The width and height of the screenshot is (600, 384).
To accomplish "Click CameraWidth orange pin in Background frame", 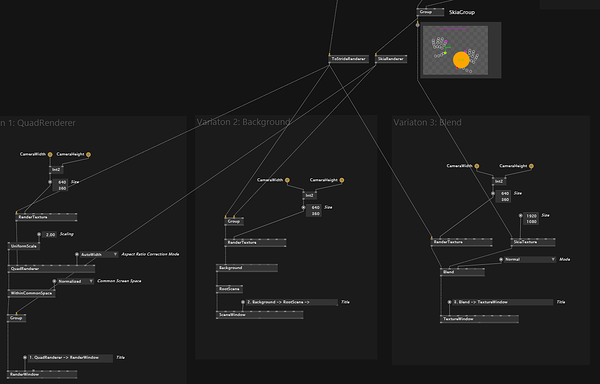I will click(287, 180).
